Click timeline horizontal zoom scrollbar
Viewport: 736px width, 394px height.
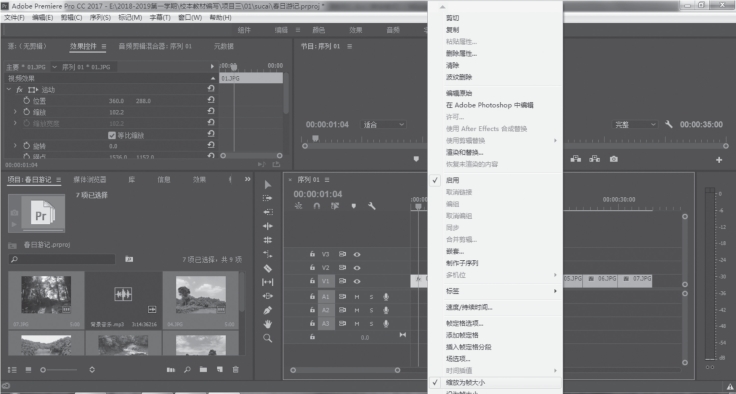(x=345, y=370)
